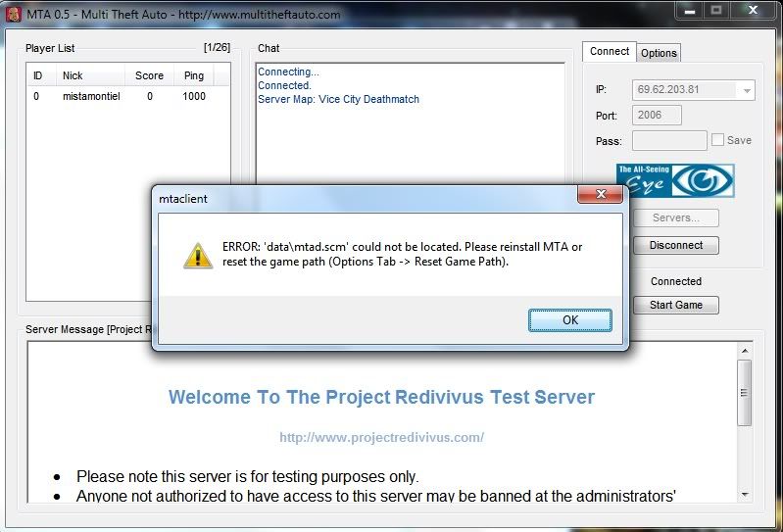Maximize the MTA 0.5 window
The width and height of the screenshot is (783, 532).
coord(716,11)
